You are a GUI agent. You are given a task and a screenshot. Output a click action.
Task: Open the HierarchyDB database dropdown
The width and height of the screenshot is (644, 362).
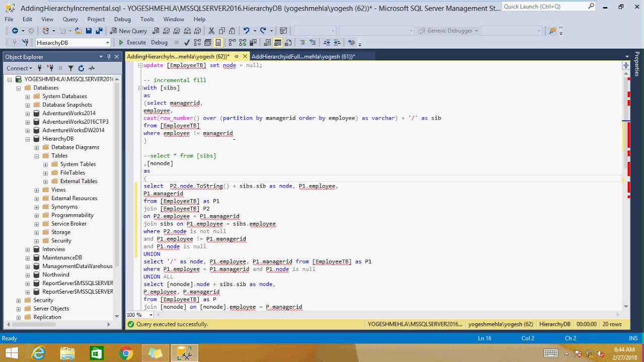pyautogui.click(x=107, y=43)
